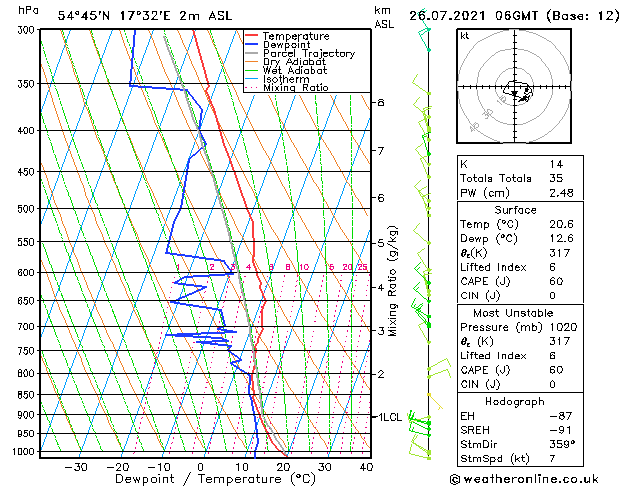Select the Parcel Trajectory legend entry
Image resolution: width=629 pixels, height=486 pixels.
point(308,54)
